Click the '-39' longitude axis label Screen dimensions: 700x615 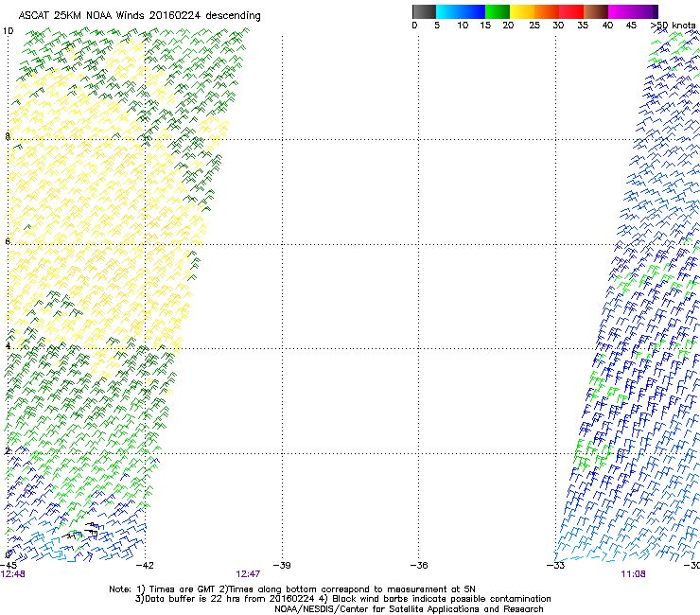(282, 565)
